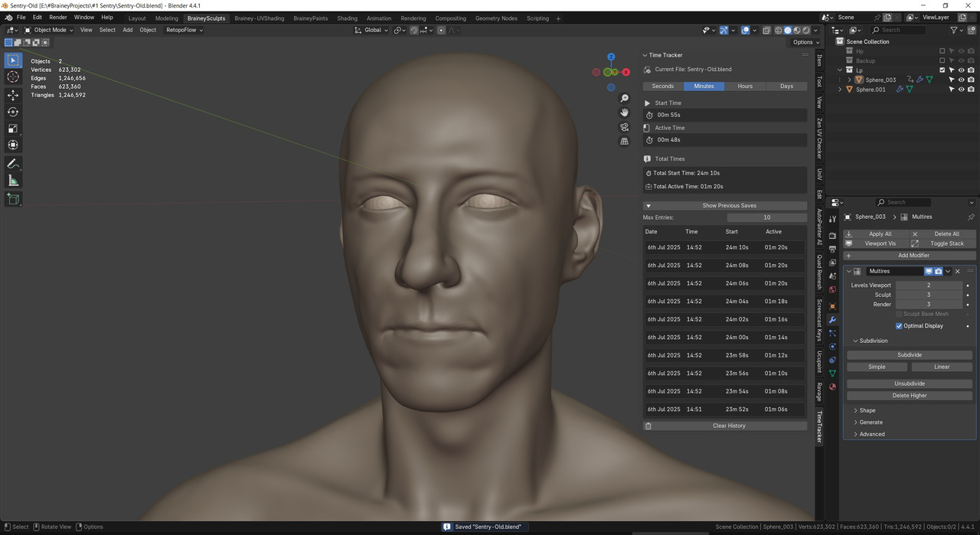Select the Annotate tool
Image resolution: width=980 pixels, height=535 pixels.
tap(13, 164)
